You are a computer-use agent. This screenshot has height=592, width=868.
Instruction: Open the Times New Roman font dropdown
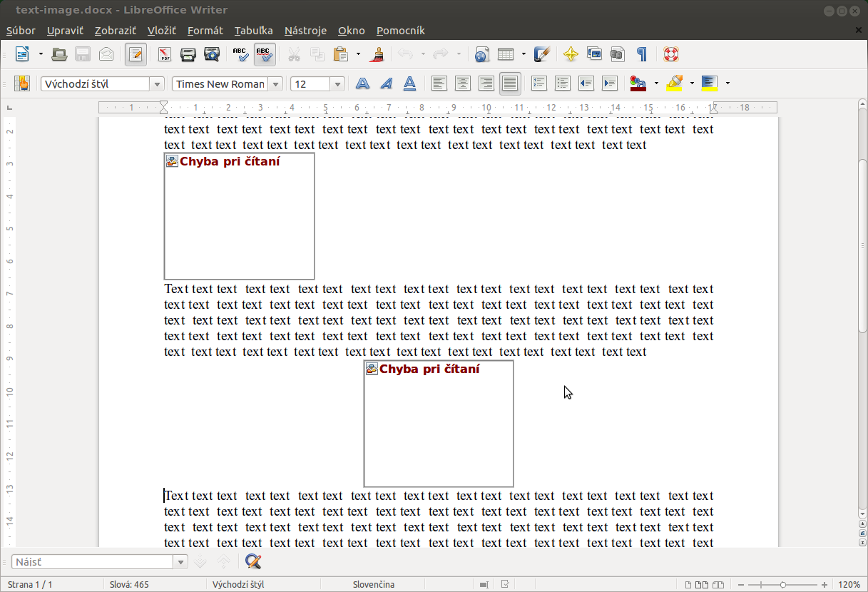[x=275, y=84]
